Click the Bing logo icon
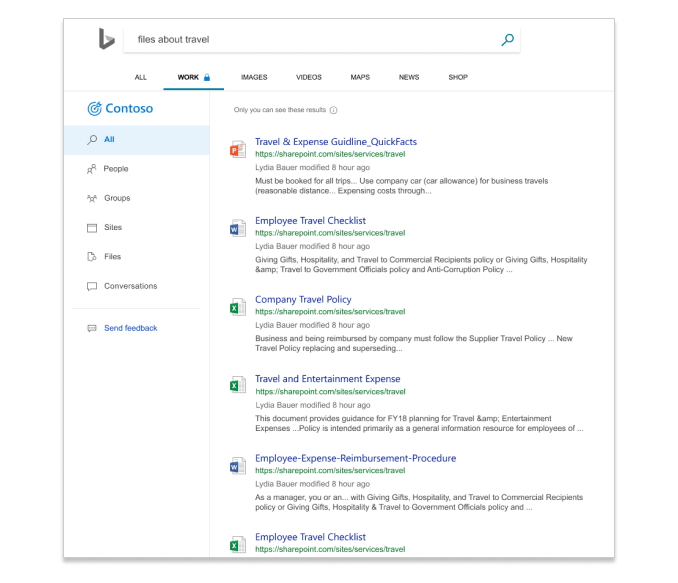The image size is (678, 583). pyautogui.click(x=106, y=39)
